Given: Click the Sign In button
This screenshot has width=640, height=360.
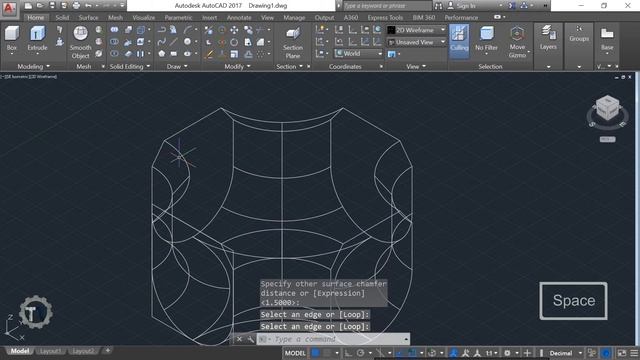Looking at the screenshot, I should point(462,6).
